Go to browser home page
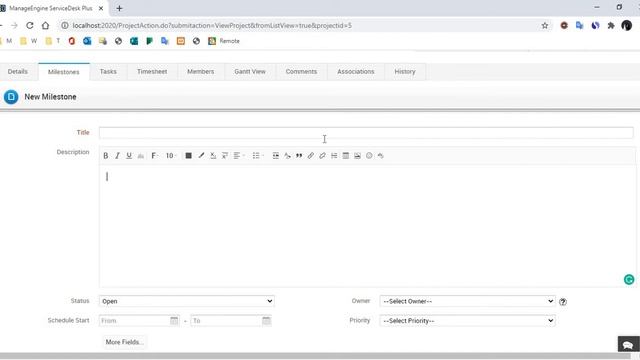Screen dimensions: 640x360 tap(45, 25)
